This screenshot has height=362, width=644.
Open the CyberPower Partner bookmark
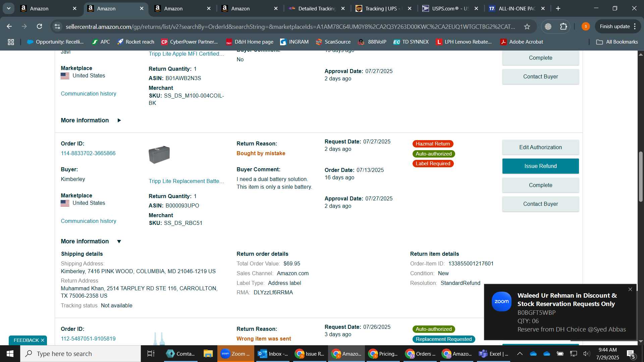tap(190, 42)
